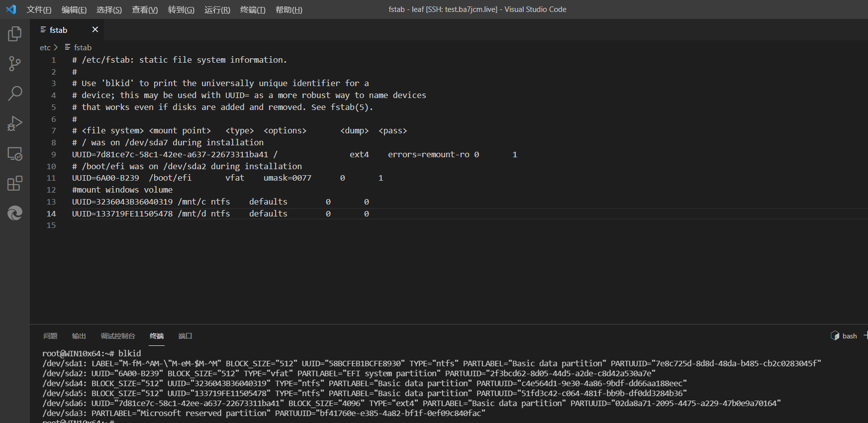The image size is (868, 423).
Task: Open the 查看(V) menu
Action: tap(145, 9)
